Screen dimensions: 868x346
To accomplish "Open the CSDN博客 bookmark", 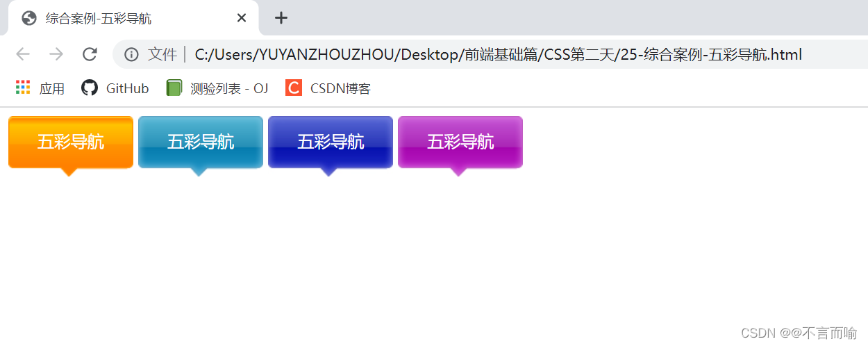I will click(328, 88).
